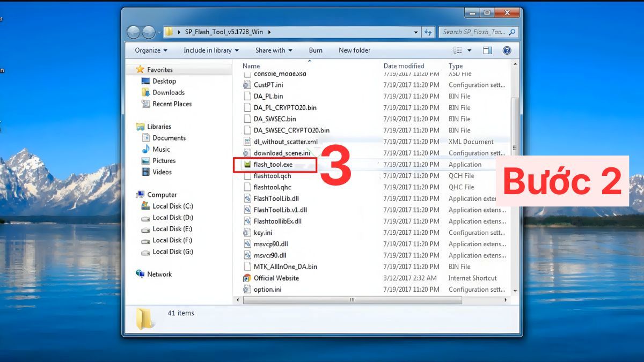Go back with the Back arrow button
The image size is (644, 362).
(x=134, y=32)
